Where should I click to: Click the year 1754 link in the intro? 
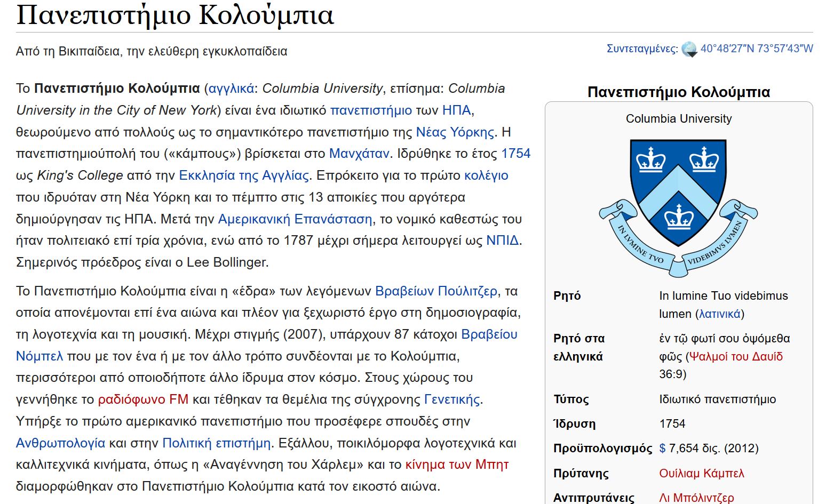[516, 154]
